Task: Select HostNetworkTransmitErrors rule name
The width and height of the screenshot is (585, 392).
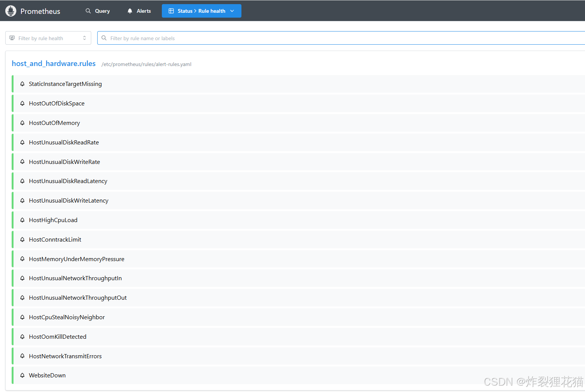Action: pyautogui.click(x=65, y=356)
